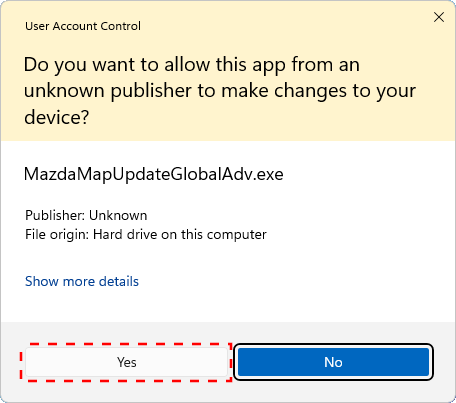456x403 pixels.
Task: Click the 'File origin:' label
Action: coord(57,235)
